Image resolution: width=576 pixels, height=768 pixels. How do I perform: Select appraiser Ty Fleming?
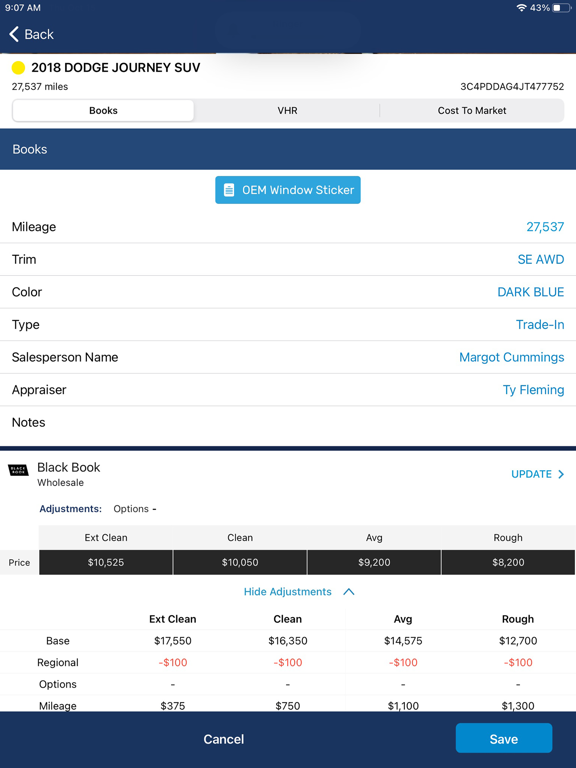[x=533, y=390]
